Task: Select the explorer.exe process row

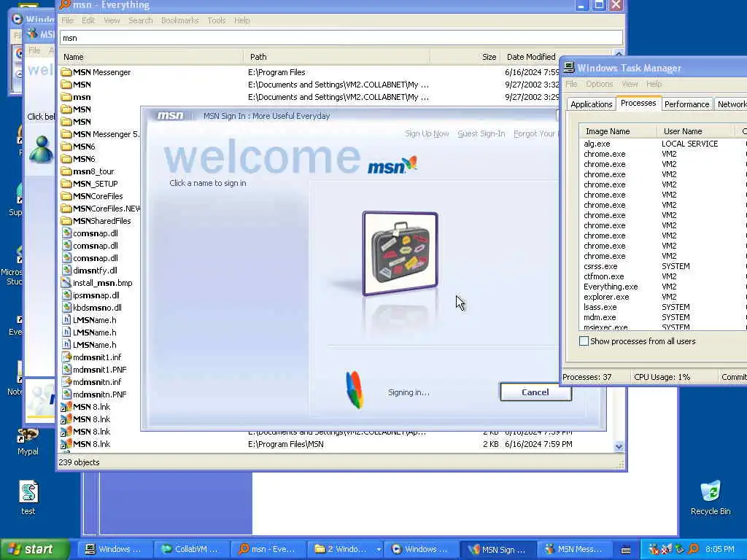Action: 662,297
